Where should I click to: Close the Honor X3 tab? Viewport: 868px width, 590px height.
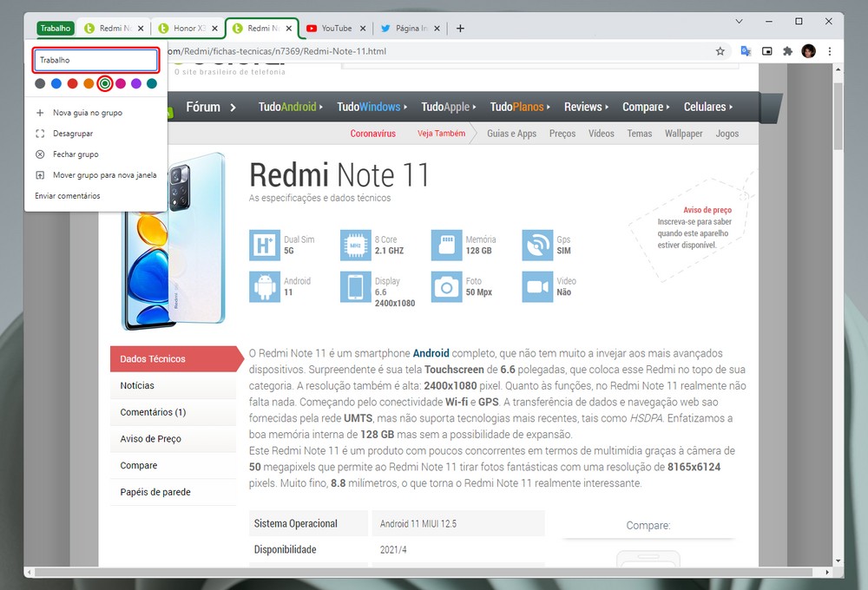(214, 29)
